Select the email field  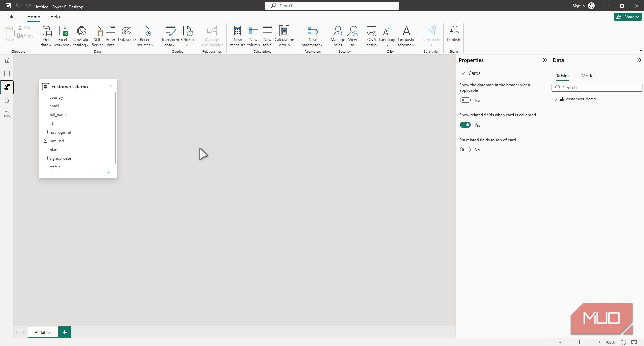(x=54, y=106)
